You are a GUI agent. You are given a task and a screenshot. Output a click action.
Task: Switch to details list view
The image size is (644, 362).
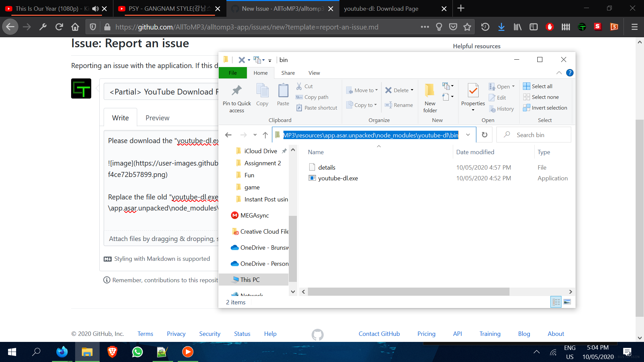click(556, 302)
